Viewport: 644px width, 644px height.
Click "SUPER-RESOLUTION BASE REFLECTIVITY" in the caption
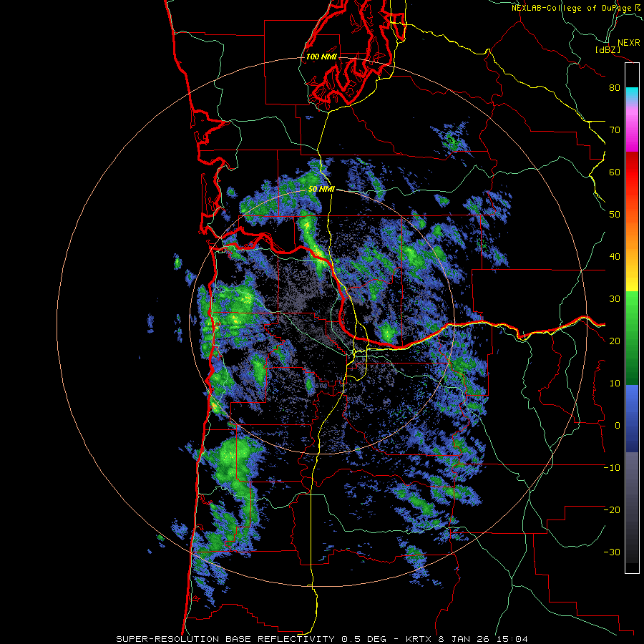[x=225, y=639]
